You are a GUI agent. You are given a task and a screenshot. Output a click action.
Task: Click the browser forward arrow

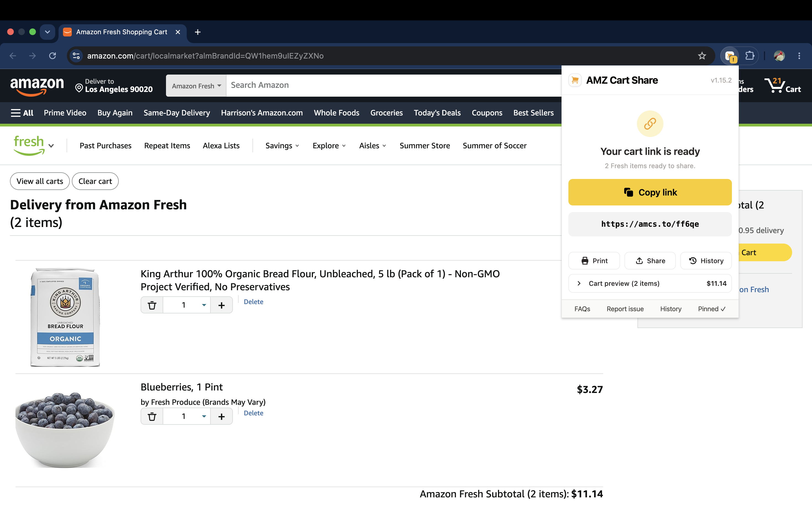click(x=32, y=56)
